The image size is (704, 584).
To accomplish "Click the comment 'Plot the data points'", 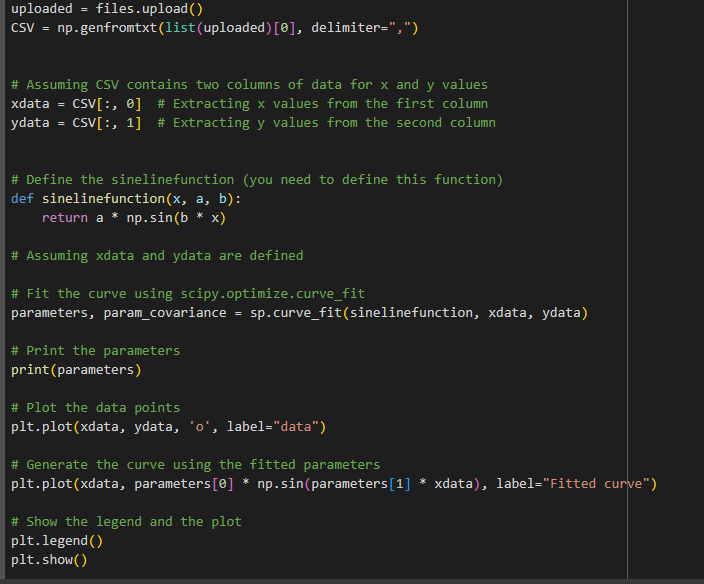I will point(96,408).
